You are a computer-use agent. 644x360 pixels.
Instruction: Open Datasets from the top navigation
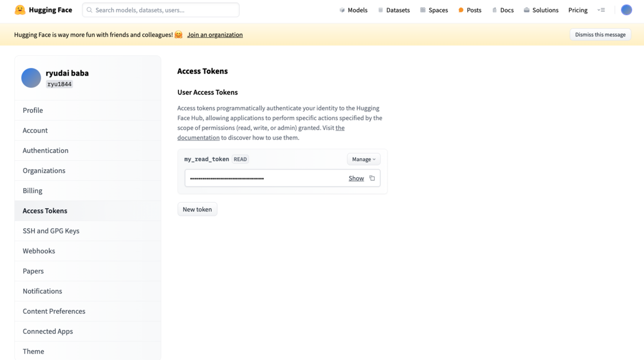[x=393, y=10]
